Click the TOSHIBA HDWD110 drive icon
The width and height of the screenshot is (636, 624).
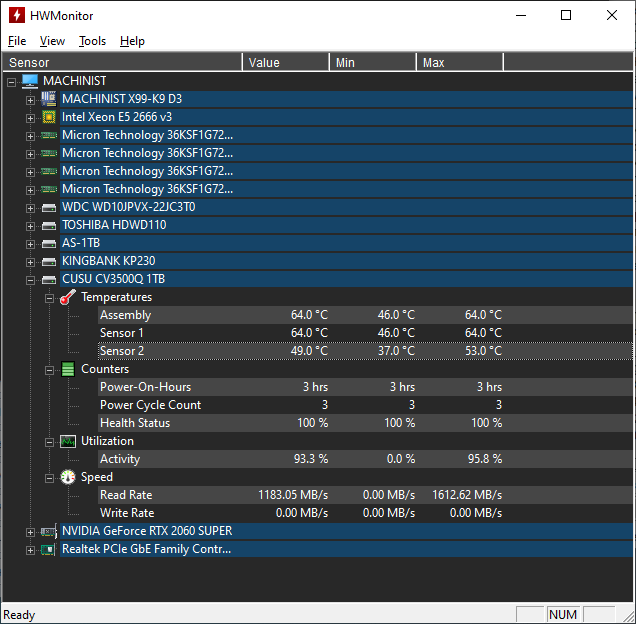click(x=49, y=226)
